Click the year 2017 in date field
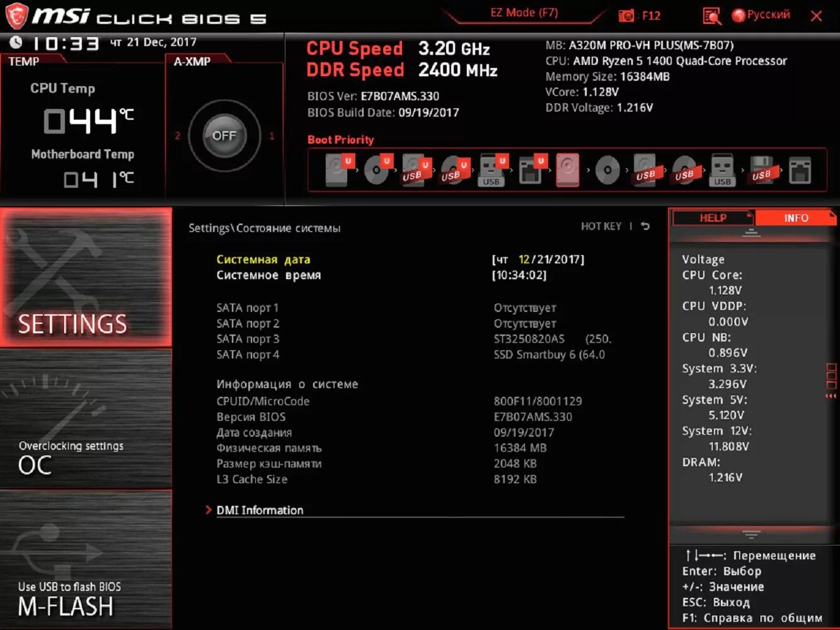 tap(567, 260)
